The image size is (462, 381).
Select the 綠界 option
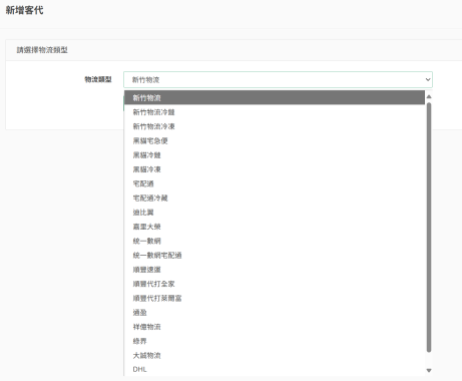[275, 341]
